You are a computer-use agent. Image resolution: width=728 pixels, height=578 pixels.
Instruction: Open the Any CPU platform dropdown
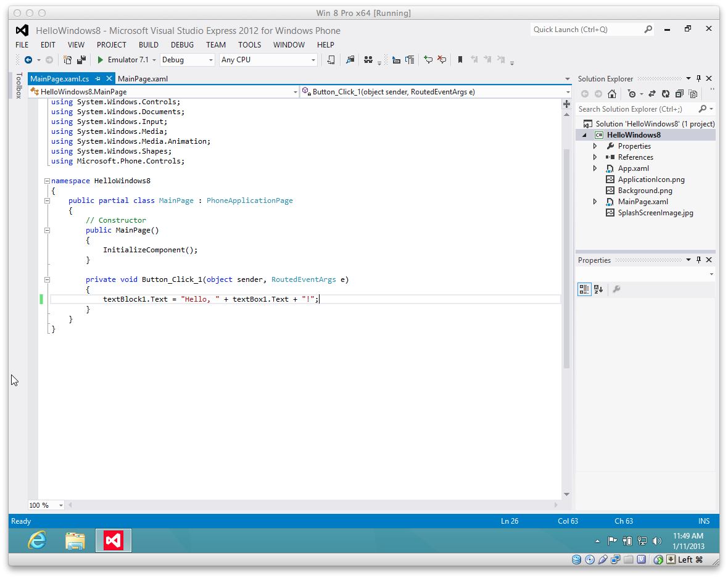point(268,60)
